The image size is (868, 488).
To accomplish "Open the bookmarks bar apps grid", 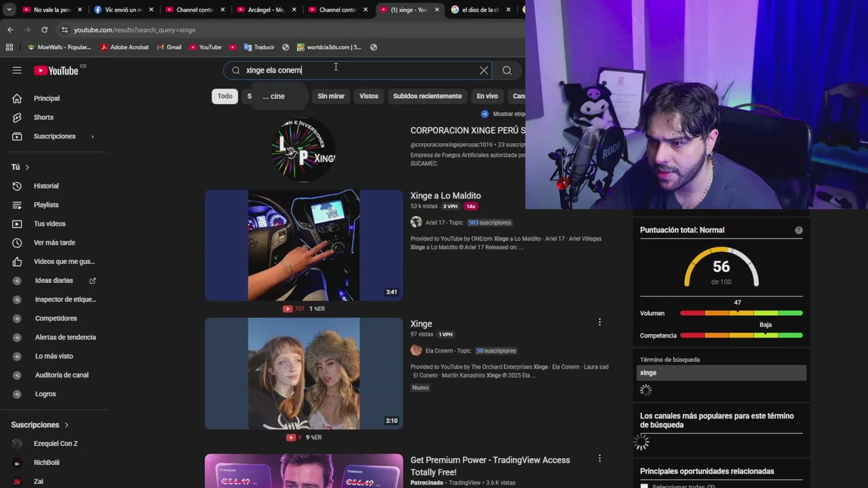I will 9,47.
